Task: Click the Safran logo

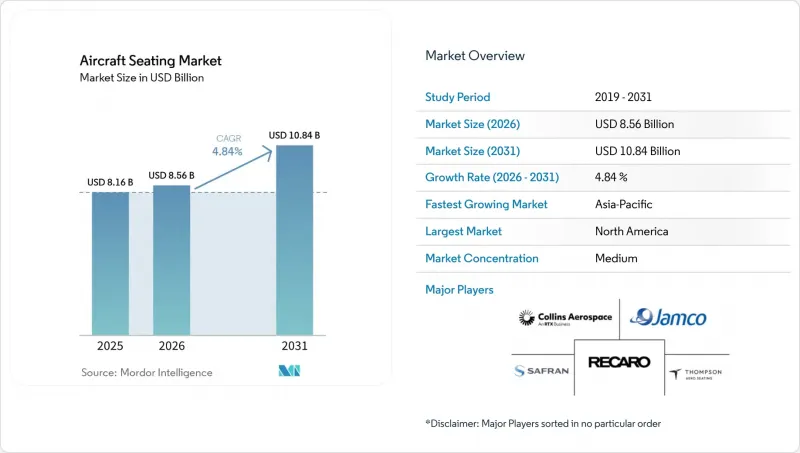Action: (541, 371)
